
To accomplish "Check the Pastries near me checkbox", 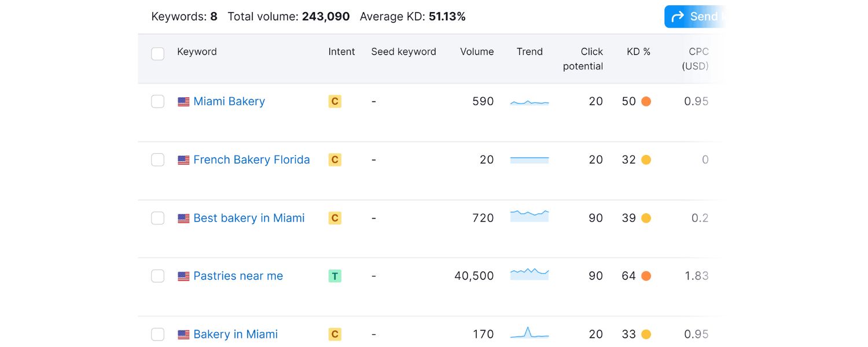I will pyautogui.click(x=157, y=276).
